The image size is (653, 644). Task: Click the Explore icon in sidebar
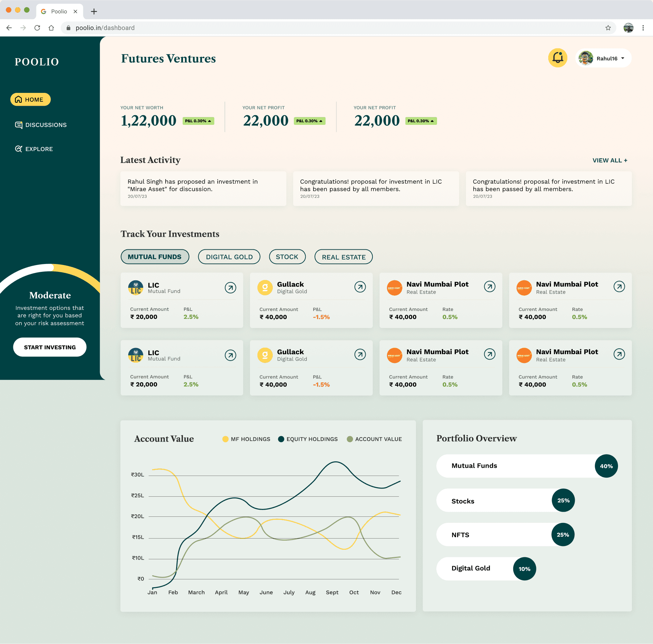pos(19,149)
